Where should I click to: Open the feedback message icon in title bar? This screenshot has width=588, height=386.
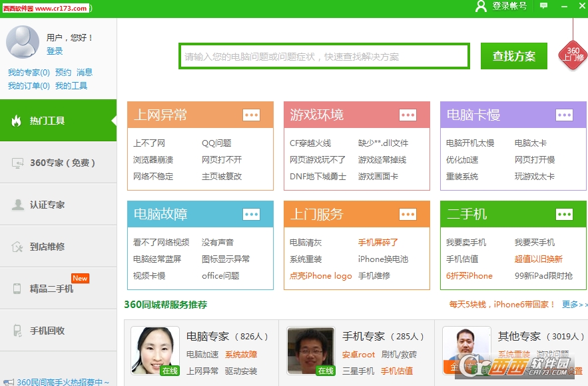coord(544,6)
